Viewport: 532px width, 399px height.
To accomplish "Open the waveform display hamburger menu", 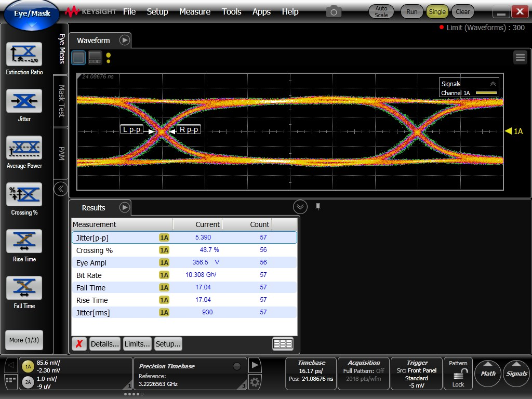I will point(520,58).
